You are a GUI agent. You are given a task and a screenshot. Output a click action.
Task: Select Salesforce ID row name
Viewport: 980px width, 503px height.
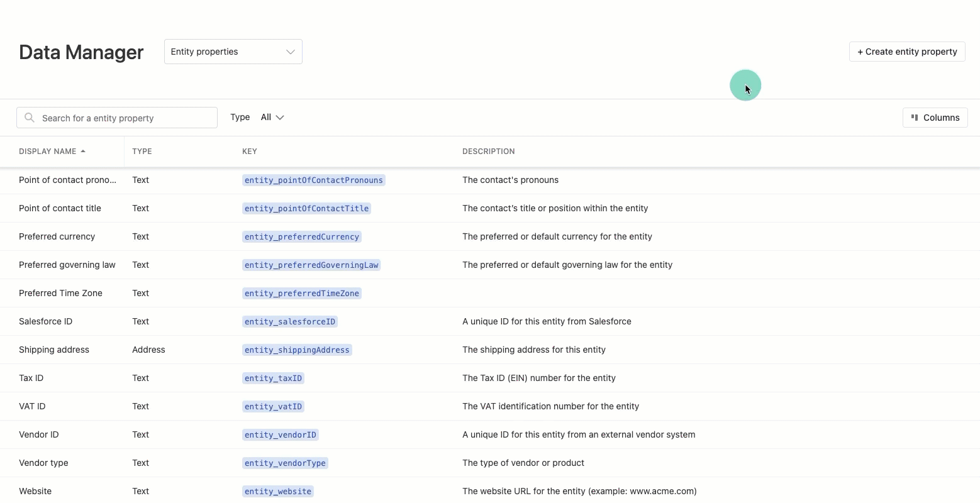[x=45, y=321]
